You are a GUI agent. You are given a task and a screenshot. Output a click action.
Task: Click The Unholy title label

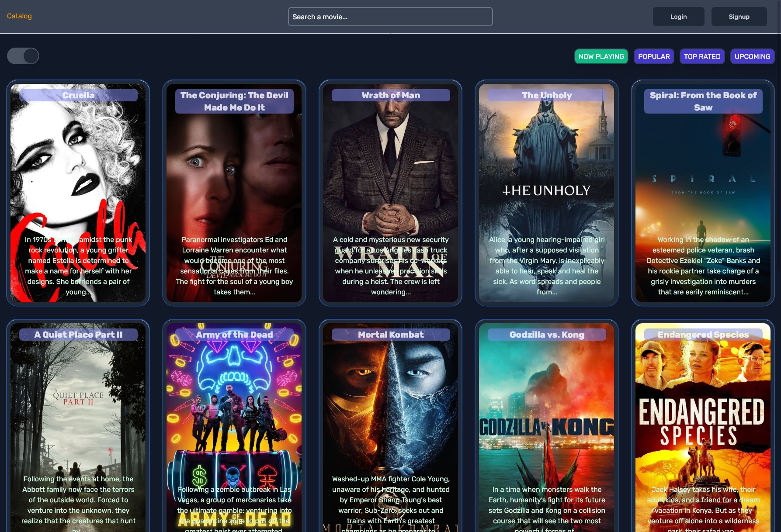[x=547, y=95]
